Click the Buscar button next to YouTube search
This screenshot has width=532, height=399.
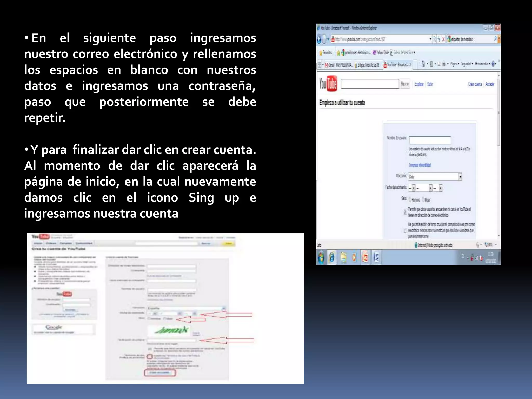(x=405, y=84)
